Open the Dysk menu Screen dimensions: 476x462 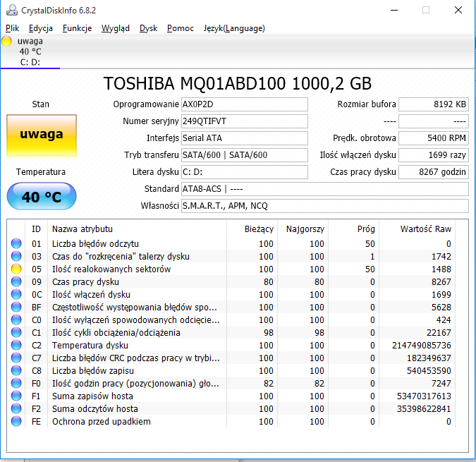[148, 28]
